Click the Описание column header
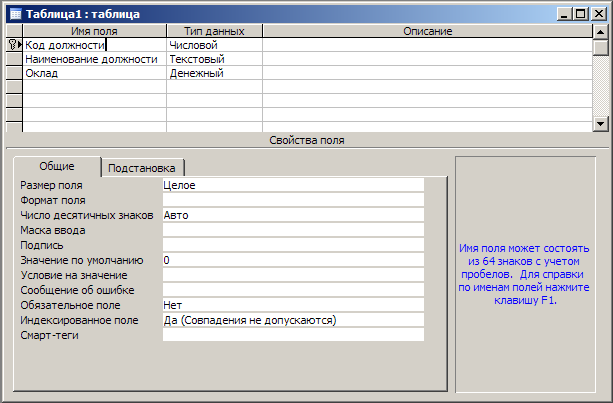This screenshot has width=613, height=403. pos(428,31)
